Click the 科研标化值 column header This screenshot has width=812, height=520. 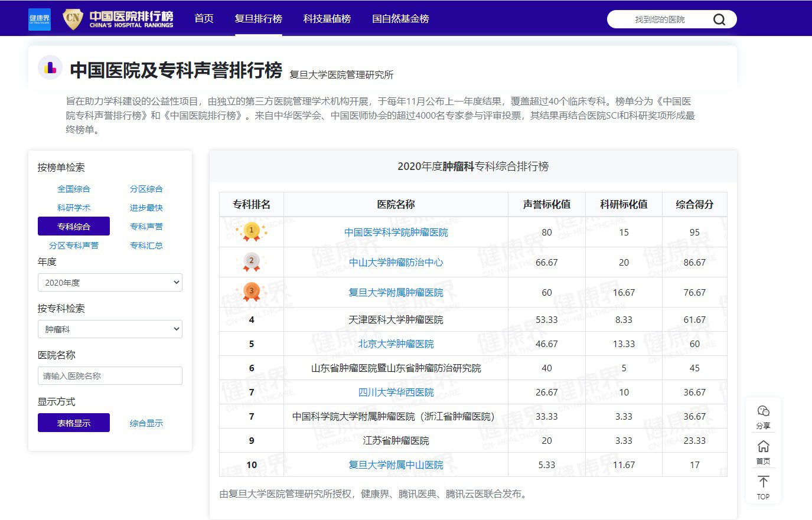624,204
